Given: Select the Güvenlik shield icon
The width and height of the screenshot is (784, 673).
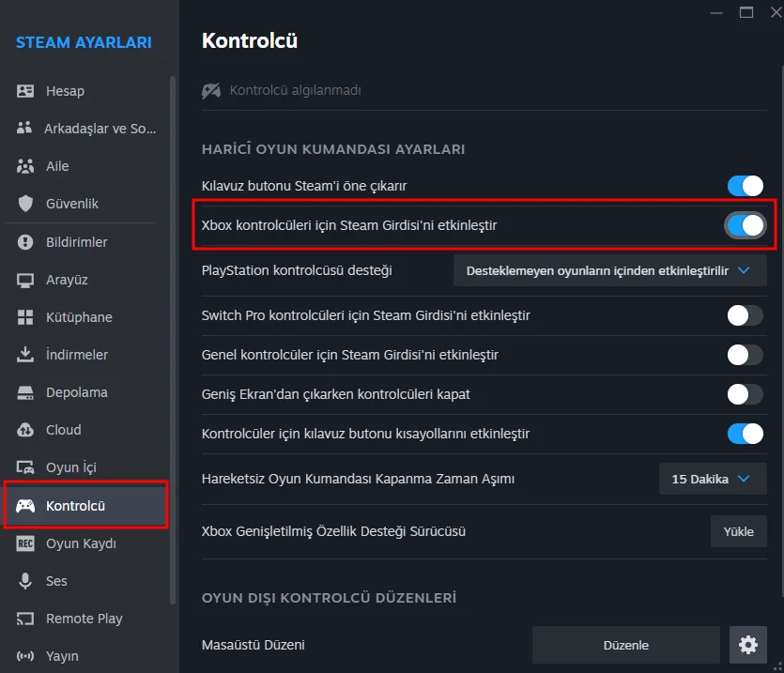Looking at the screenshot, I should click(x=25, y=204).
